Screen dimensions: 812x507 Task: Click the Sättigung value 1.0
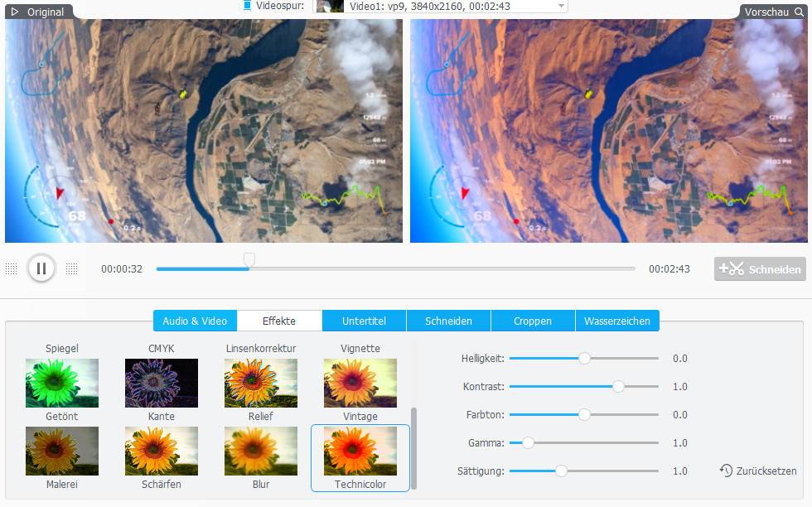click(680, 471)
